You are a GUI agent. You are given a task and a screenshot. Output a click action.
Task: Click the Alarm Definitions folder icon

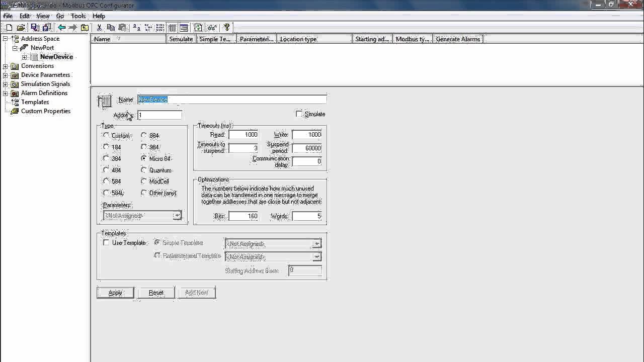click(15, 93)
